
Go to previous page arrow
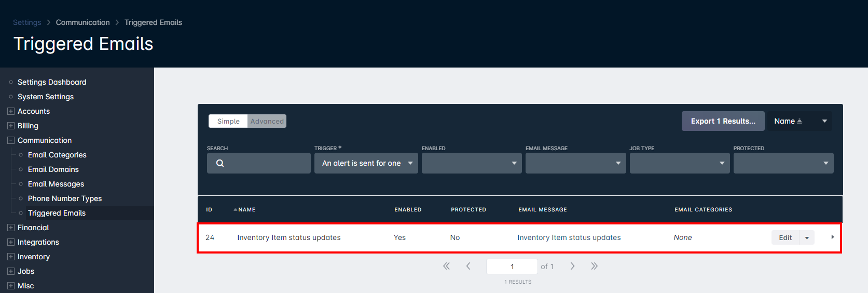click(x=468, y=266)
